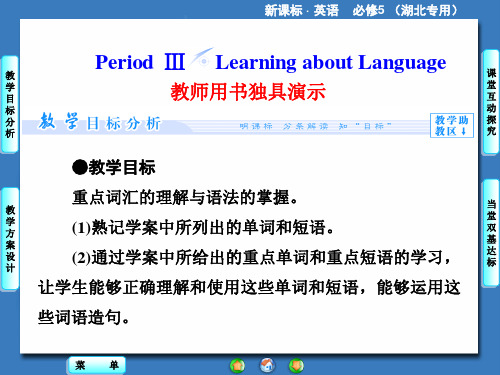The image size is (500, 375).
Task: Click the header text 新课标·英语 必修5
Action: tap(361, 10)
